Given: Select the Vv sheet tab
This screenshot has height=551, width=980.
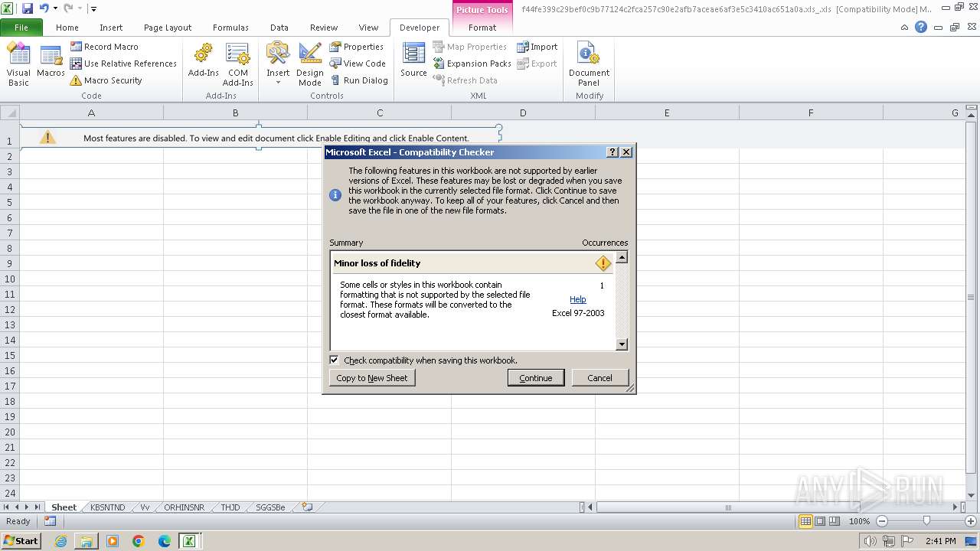Looking at the screenshot, I should 145,507.
